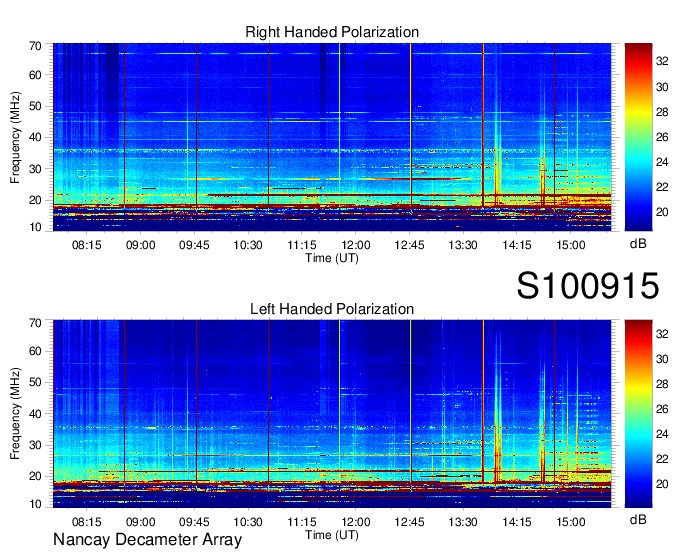
Task: Click "Frequency (MHz)" axis label of Right Handed plot
Action: tap(15, 137)
